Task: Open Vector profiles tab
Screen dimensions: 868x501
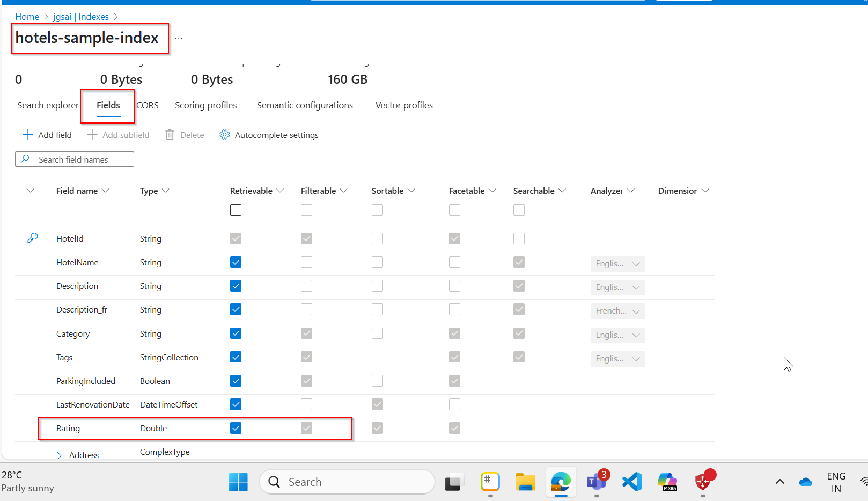Action: [x=404, y=105]
